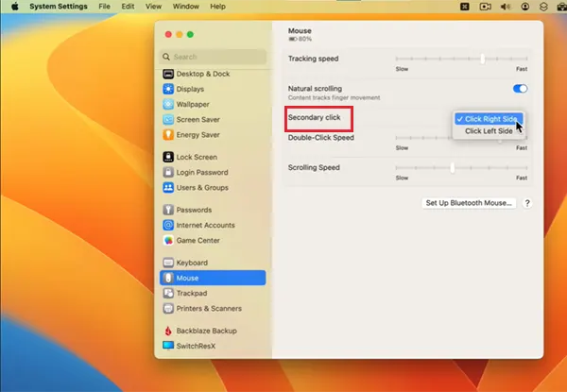
Task: Open the Backblaze Backup flame icon
Action: click(168, 331)
